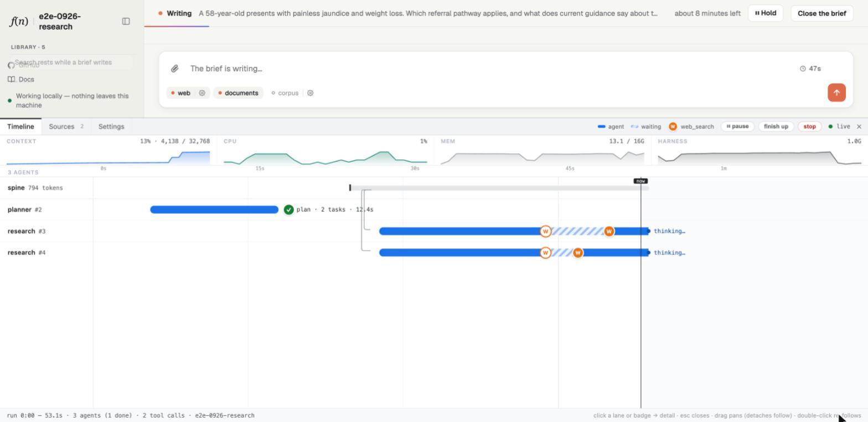
Task: Click the finish up button
Action: (776, 127)
